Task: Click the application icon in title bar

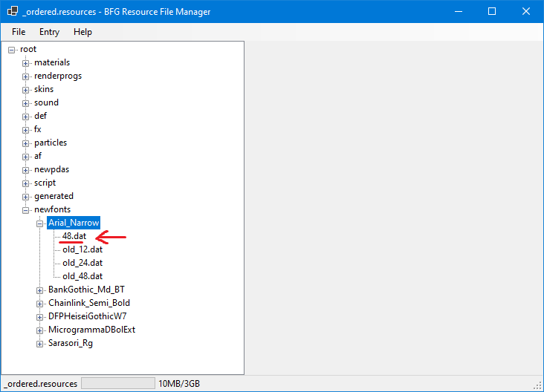Action: point(13,11)
